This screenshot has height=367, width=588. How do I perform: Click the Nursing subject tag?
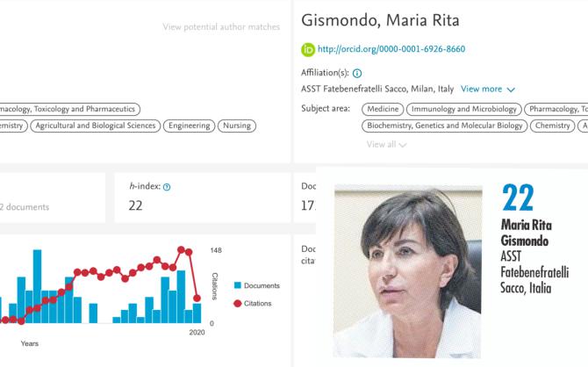(237, 126)
